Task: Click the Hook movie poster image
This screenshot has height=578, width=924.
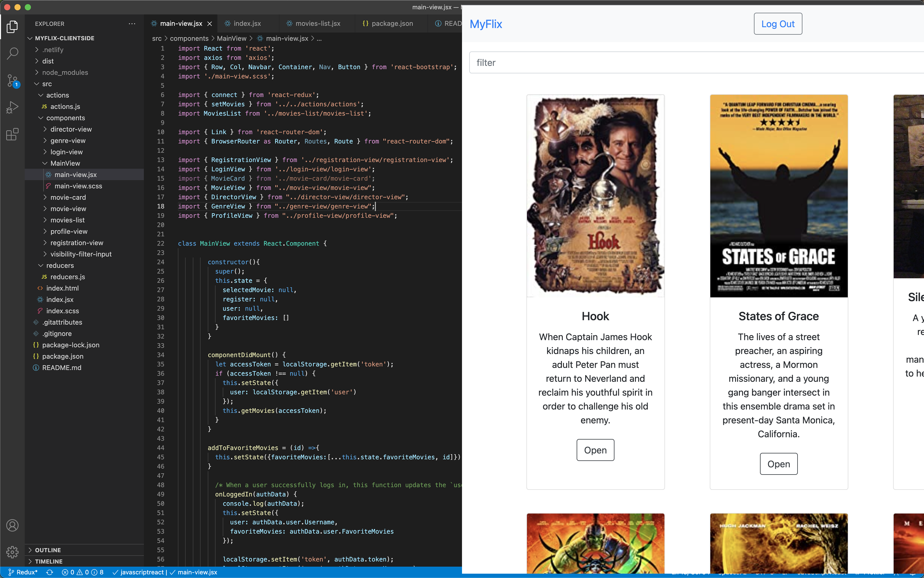Action: [595, 196]
